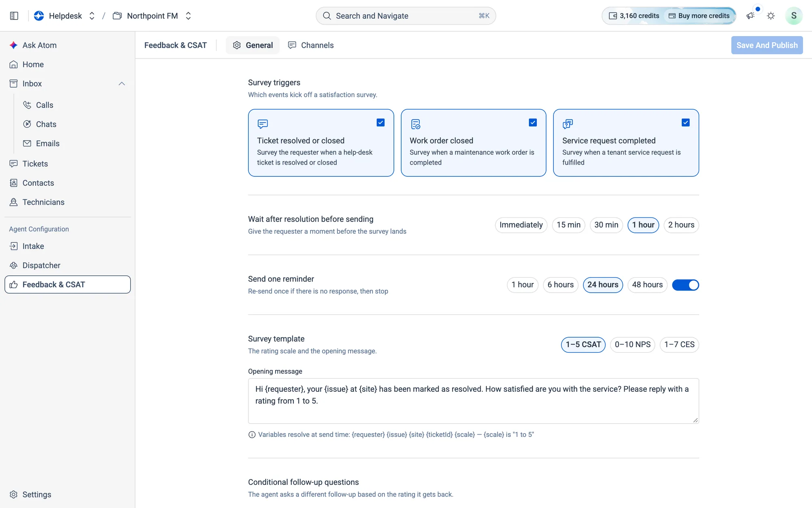Set reminder to 48 hours
The width and height of the screenshot is (812, 508).
coord(647,284)
